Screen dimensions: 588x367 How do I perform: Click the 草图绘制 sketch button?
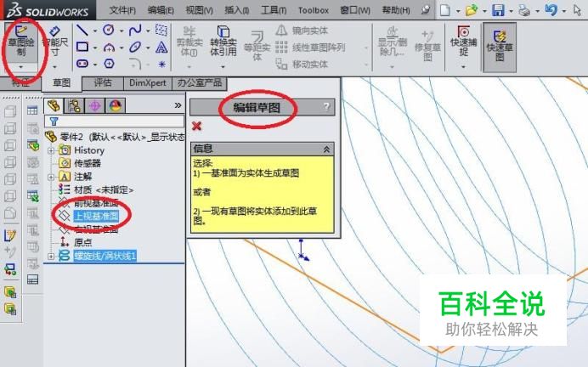[21, 41]
